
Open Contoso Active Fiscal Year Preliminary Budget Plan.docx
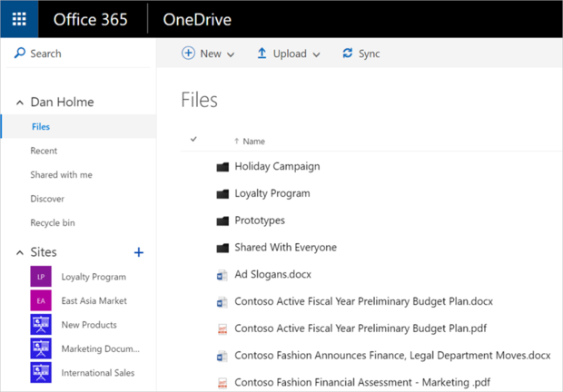coord(364,301)
